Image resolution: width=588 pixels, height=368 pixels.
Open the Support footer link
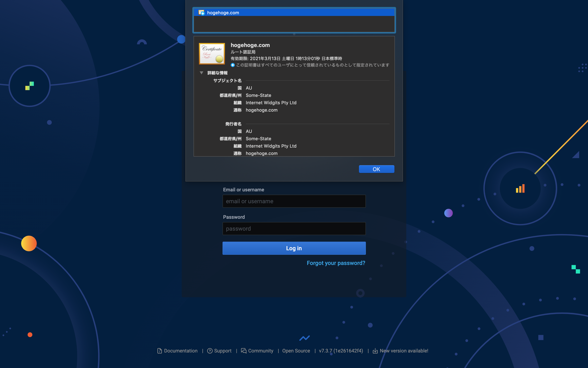(223, 351)
